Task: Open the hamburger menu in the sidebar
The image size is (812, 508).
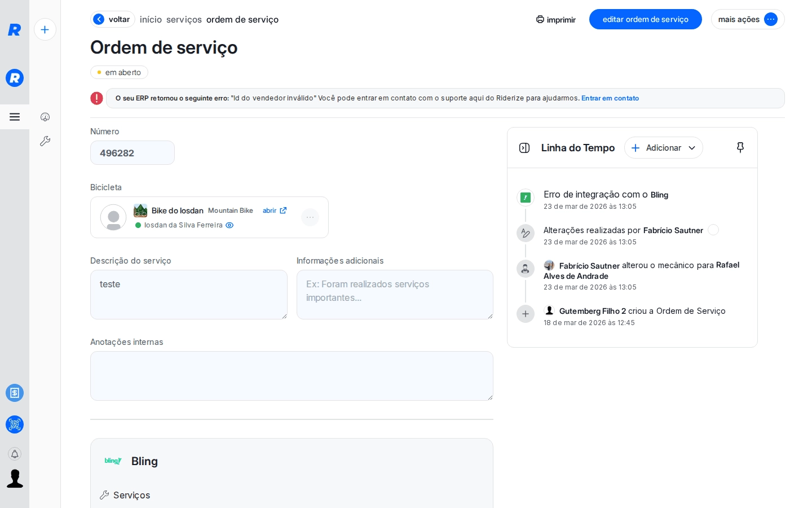Action: 15,117
